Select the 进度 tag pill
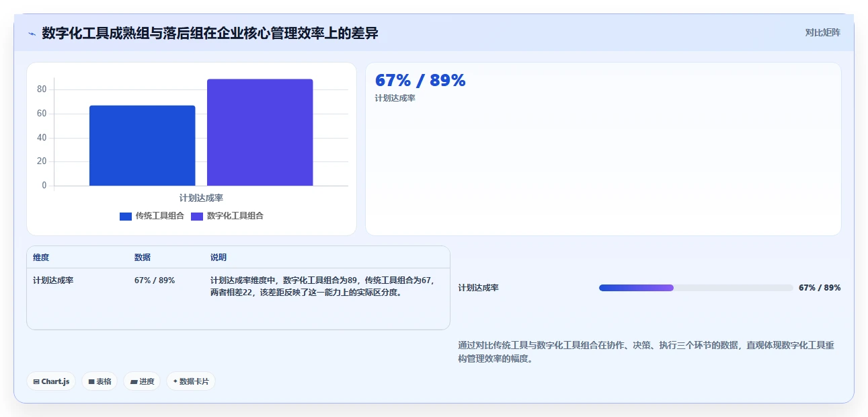Screen dimensions: 868x417 (142, 381)
